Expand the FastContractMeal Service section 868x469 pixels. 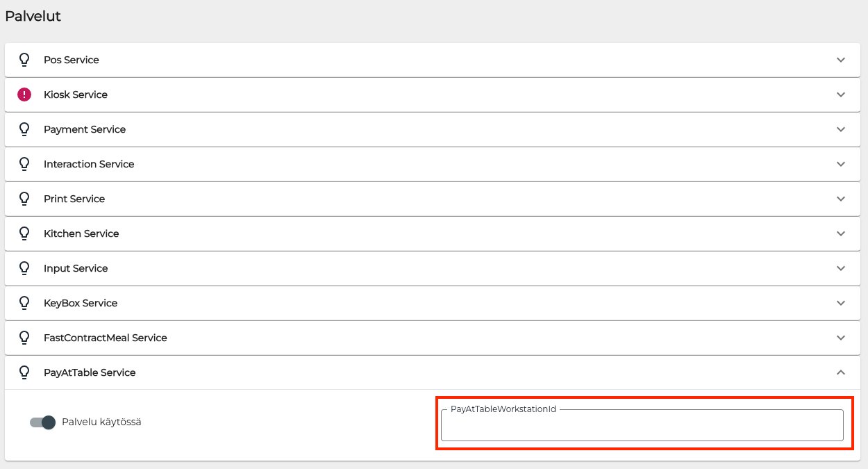[841, 338]
